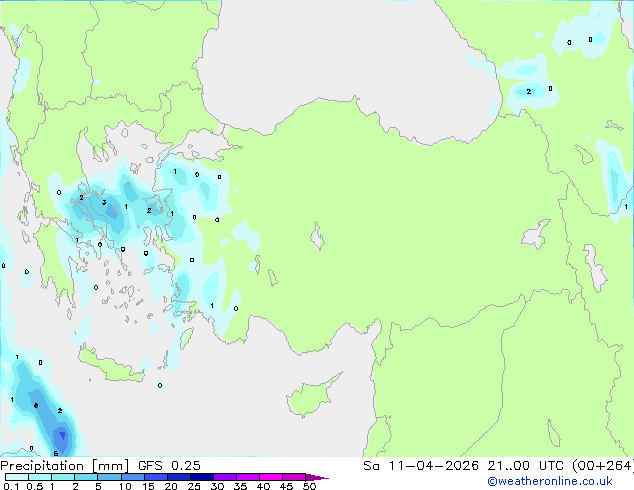Select the 2–5 mm legend color swatch
Screen dimensions: 634x490
tap(86, 477)
